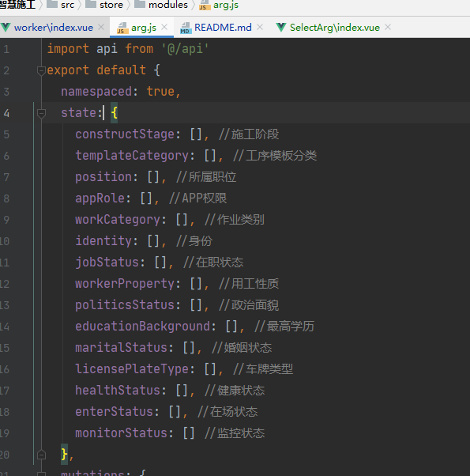Viewport: 470px width, 476px height.
Task: Click the folder icon before modules breadcrumb
Action: tap(140, 4)
